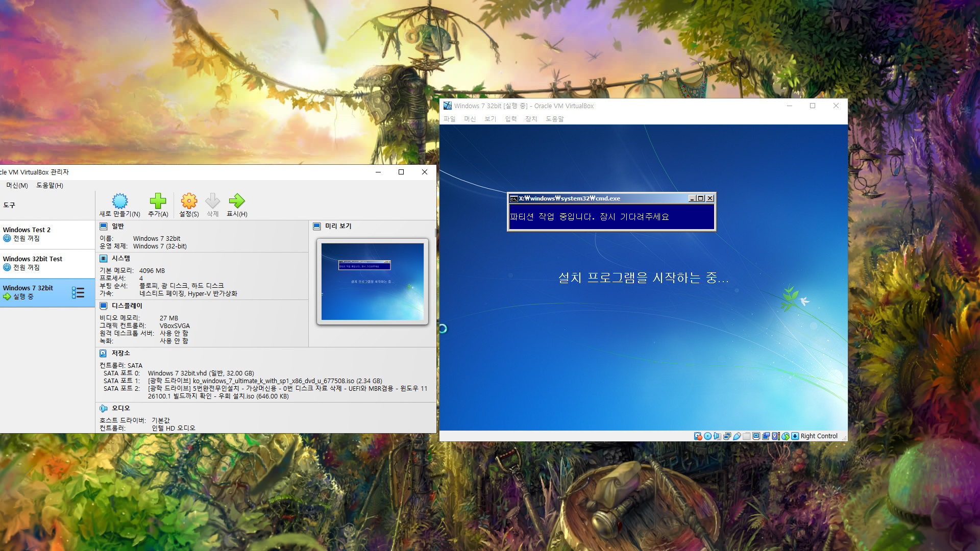Open the Machine (머신) menu in VM window
980x551 pixels.
470,119
